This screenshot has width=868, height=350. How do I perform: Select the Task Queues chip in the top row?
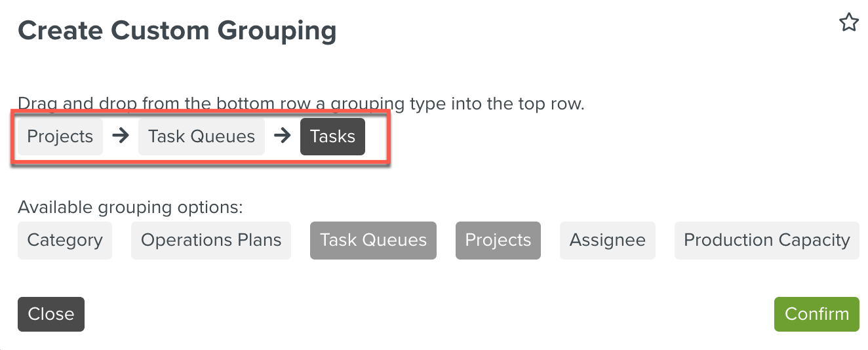[x=201, y=136]
